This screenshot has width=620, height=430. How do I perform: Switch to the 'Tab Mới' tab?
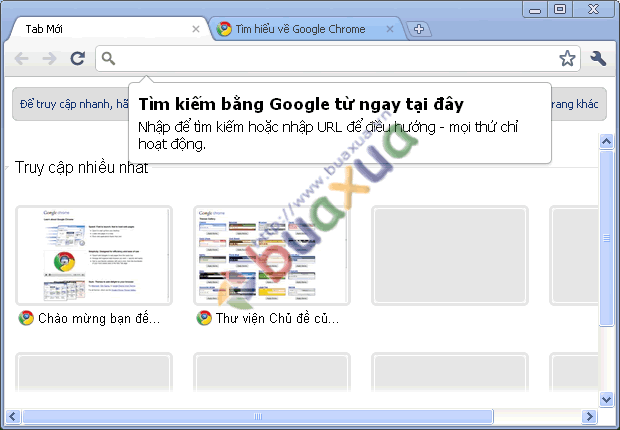tap(107, 29)
